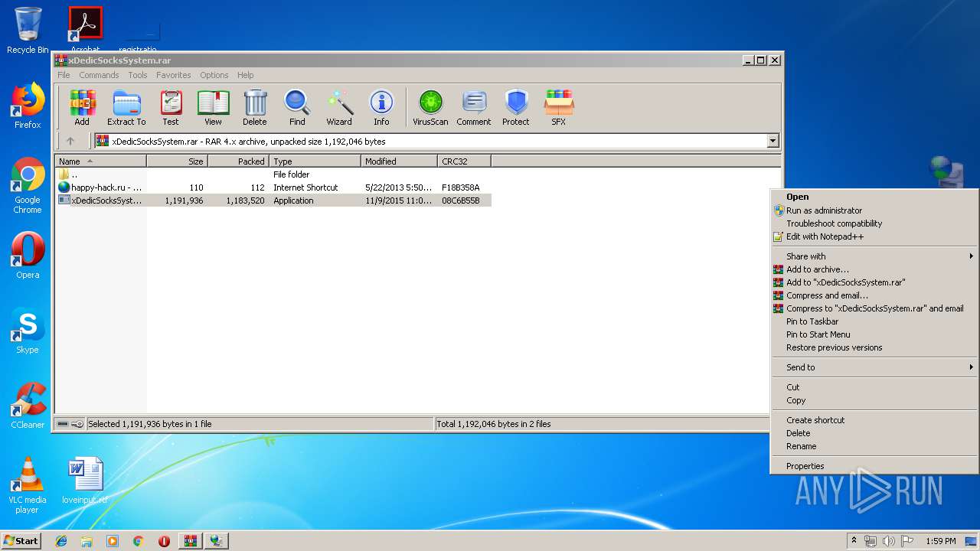Click the Internet Explorer taskbar icon
This screenshot has height=551, width=980.
point(61,541)
